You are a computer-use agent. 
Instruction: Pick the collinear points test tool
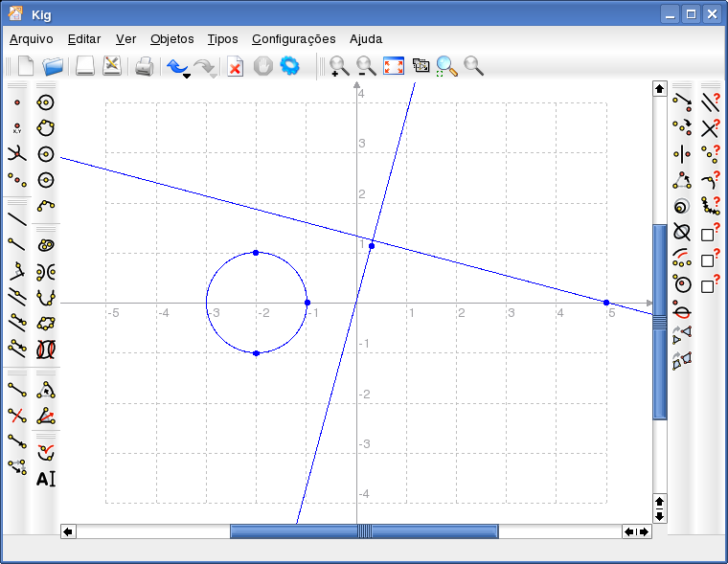(711, 154)
